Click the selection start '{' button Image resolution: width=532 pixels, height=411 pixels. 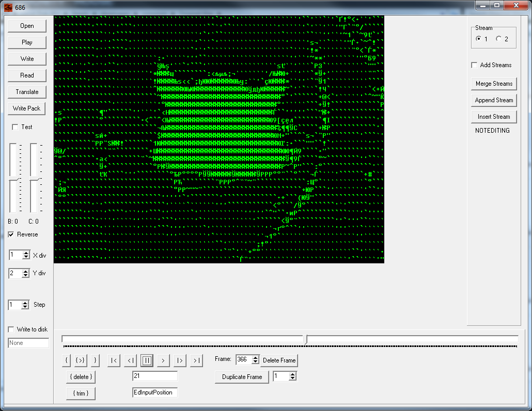coord(67,360)
